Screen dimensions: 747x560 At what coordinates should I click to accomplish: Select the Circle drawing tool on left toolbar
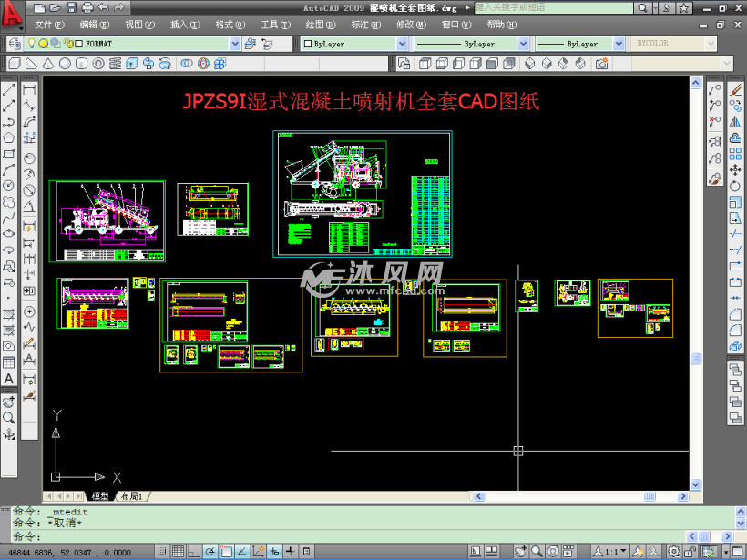7,184
